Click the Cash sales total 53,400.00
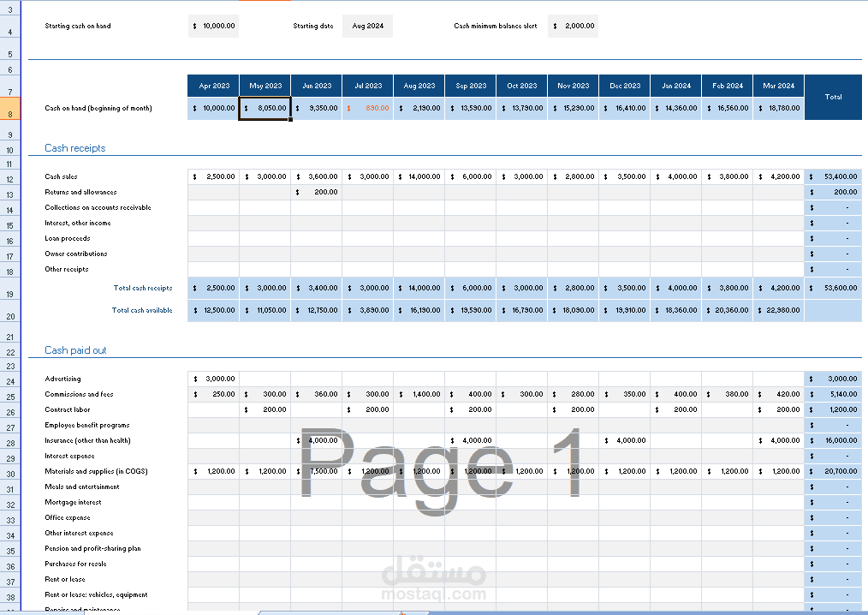 tap(833, 176)
